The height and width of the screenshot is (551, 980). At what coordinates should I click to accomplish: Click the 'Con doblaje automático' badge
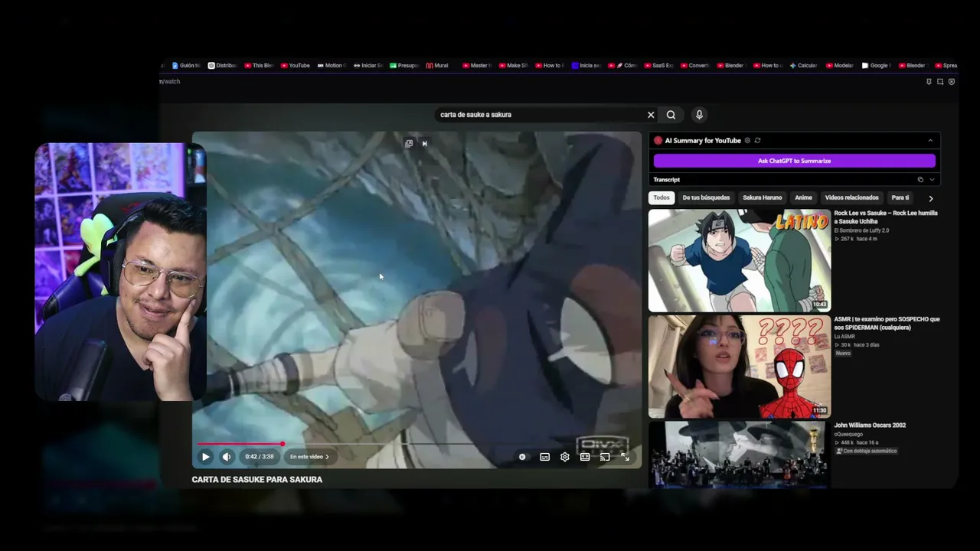[x=866, y=451]
